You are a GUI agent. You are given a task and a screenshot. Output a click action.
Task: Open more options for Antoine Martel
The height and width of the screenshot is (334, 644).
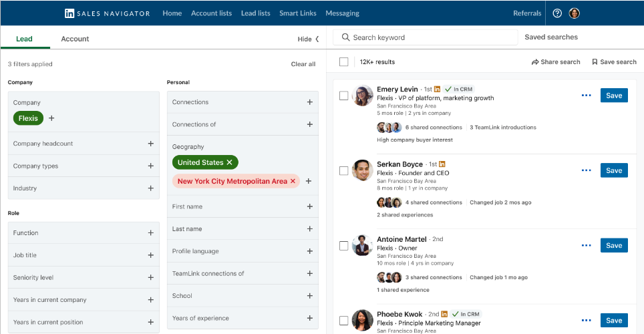point(586,245)
